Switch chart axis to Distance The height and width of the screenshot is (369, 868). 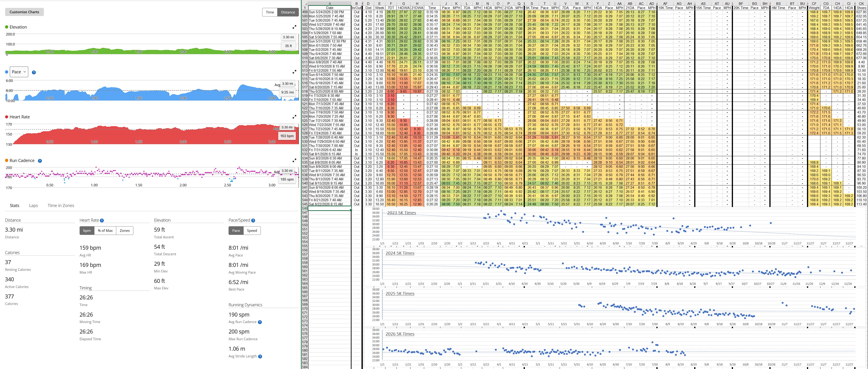tap(288, 12)
